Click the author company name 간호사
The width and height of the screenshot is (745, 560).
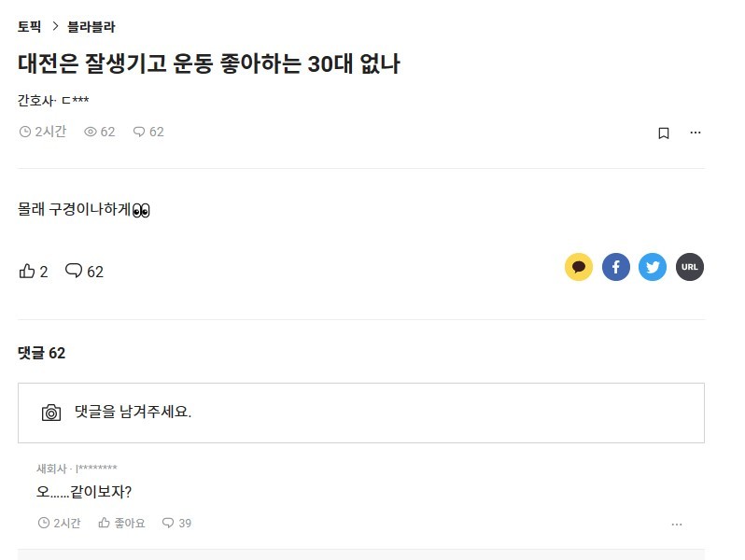coord(35,100)
